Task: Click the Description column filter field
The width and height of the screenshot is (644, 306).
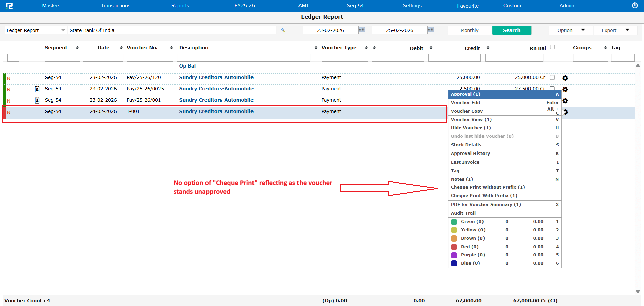Action: click(243, 58)
